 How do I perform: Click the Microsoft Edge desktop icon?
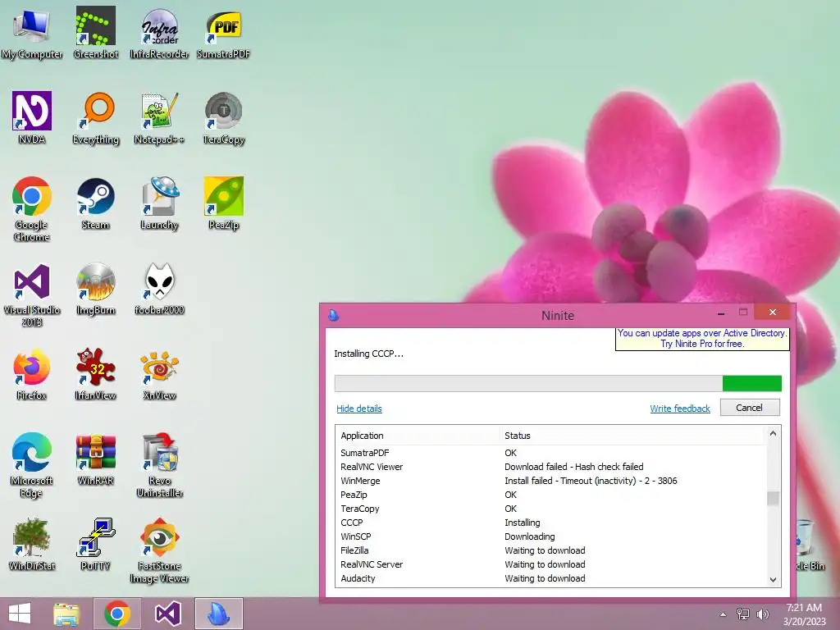pyautogui.click(x=32, y=466)
